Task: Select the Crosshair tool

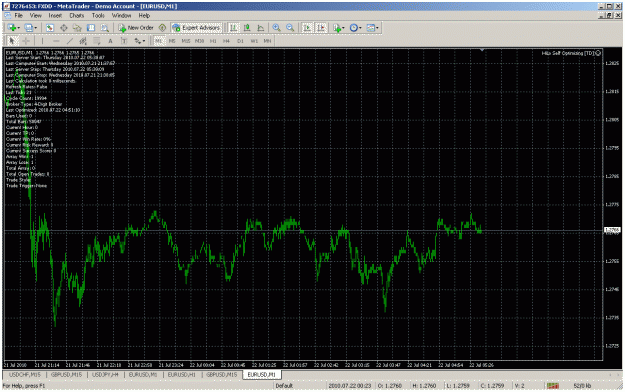Action: (x=26, y=41)
